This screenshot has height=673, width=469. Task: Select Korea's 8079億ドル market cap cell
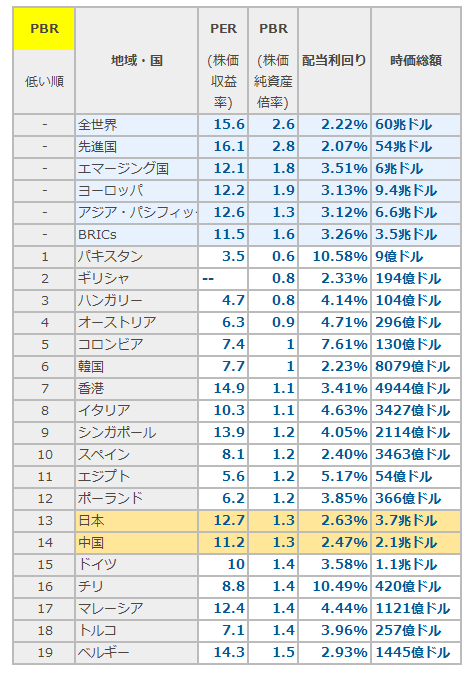pos(416,367)
